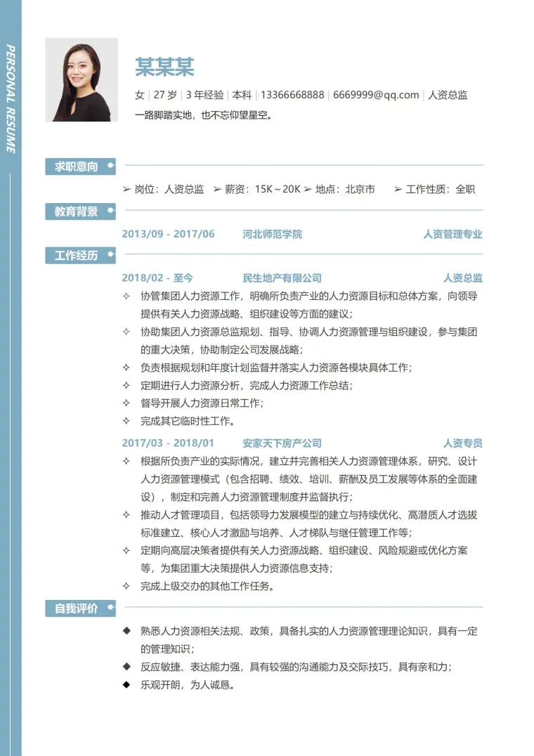Select the name heading 某某某
Image resolution: width=534 pixels, height=756 pixels.
coord(164,67)
